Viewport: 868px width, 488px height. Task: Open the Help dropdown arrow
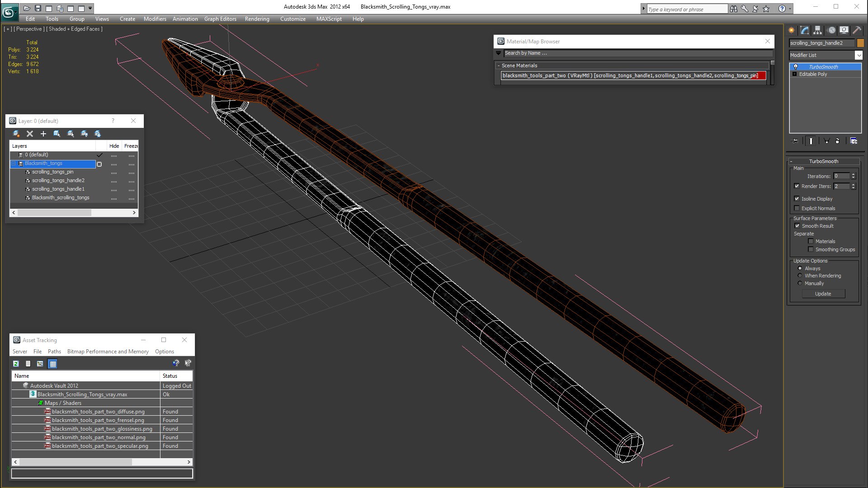[x=790, y=9]
